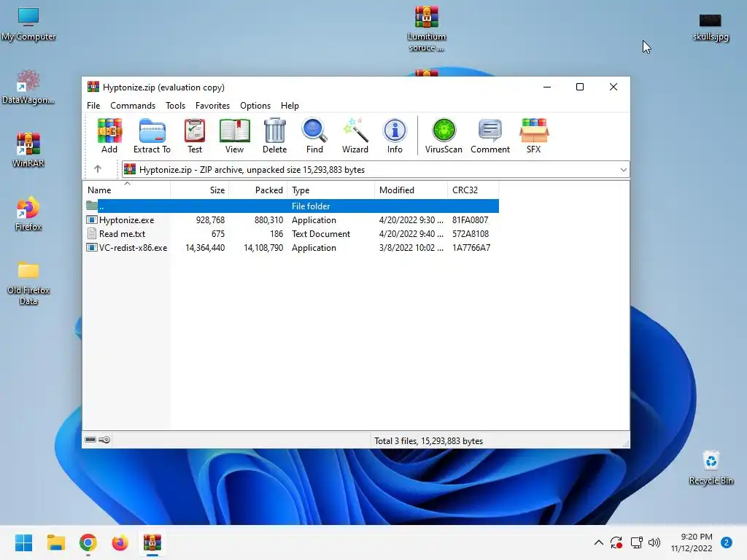Open Firefox from the taskbar
747x560 pixels.
point(120,542)
